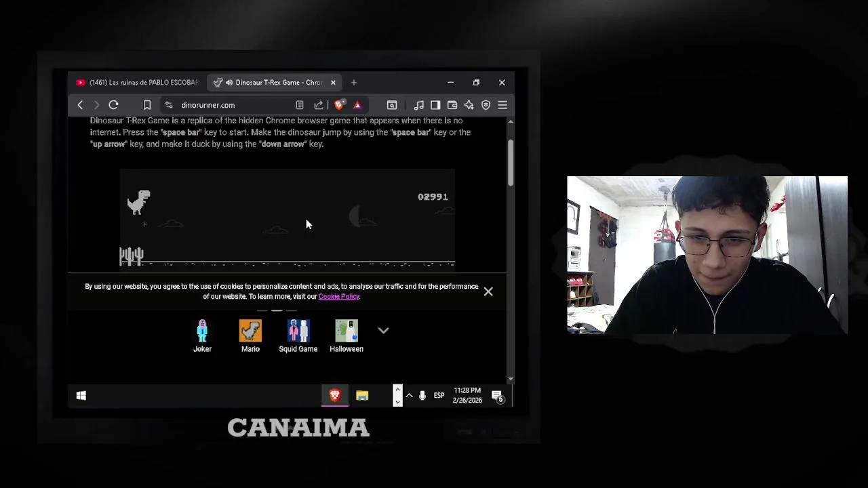
Task: Open the browser hamburger menu
Action: tap(502, 105)
